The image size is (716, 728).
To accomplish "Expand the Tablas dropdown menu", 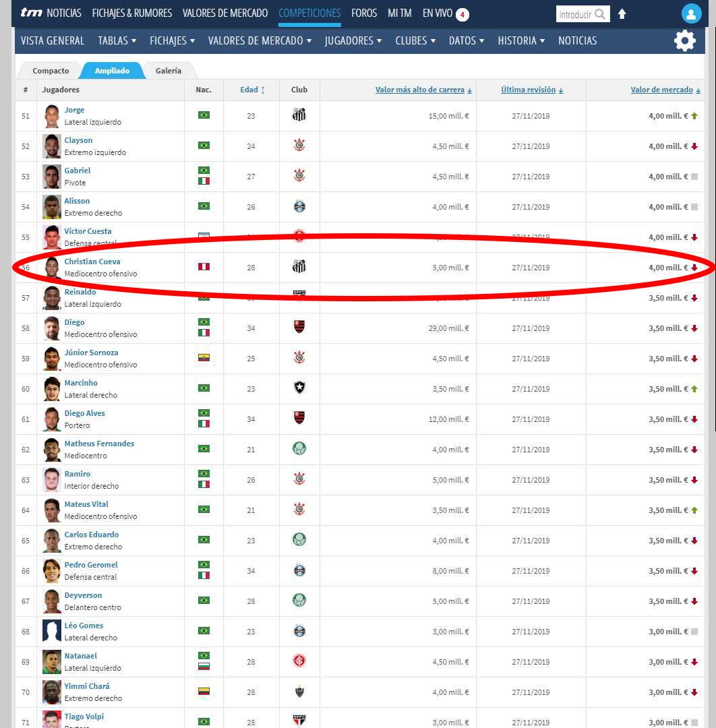I will [x=117, y=40].
